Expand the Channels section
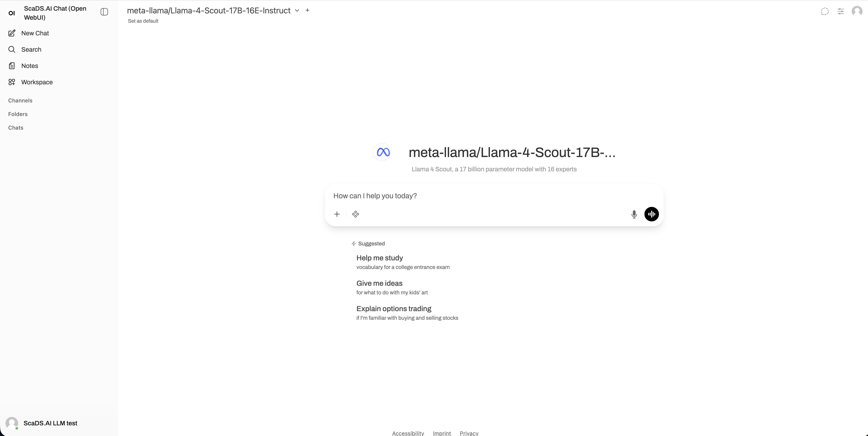 [x=20, y=100]
